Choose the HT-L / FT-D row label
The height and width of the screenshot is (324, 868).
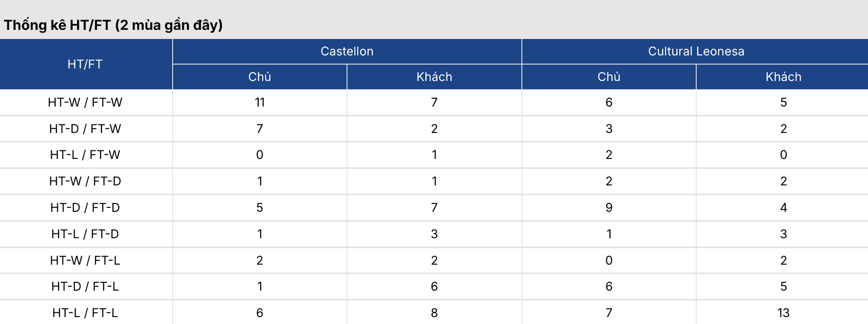pos(85,234)
